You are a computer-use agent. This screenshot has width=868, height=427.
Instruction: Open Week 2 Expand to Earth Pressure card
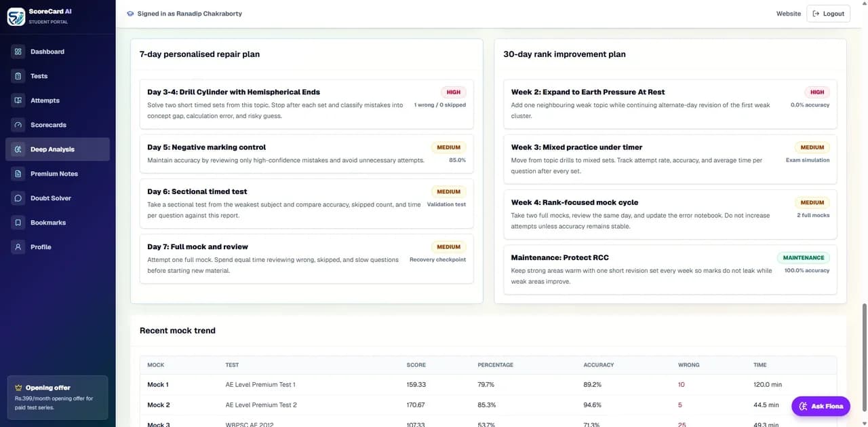670,104
